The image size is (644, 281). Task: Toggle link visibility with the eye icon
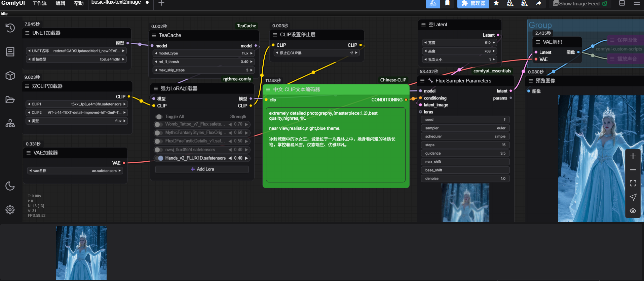pyautogui.click(x=633, y=211)
